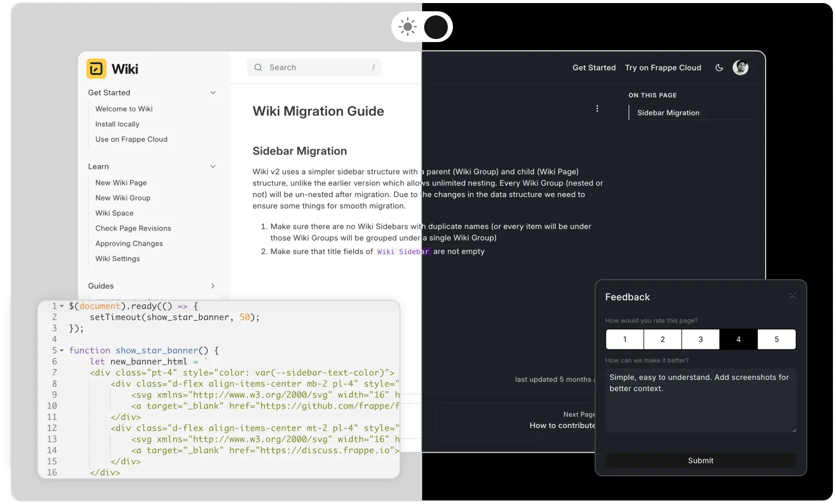
Task: Collapse the Get Started sidebar section
Action: coord(213,93)
